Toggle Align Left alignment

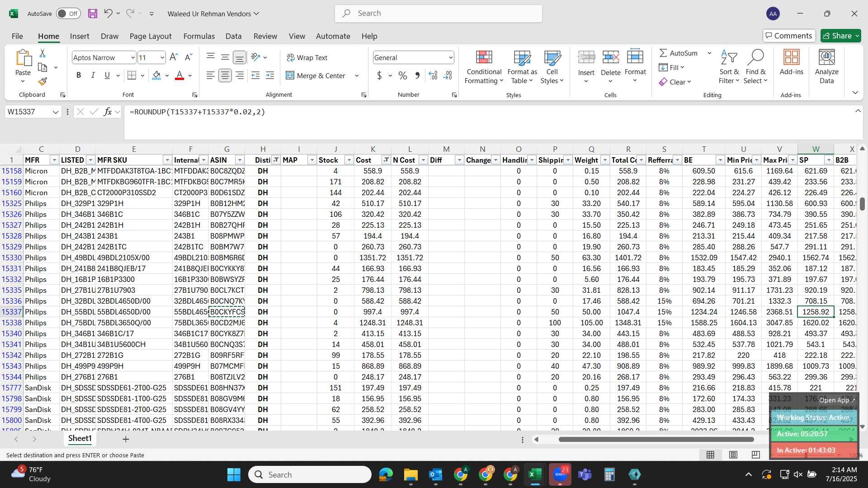[210, 75]
